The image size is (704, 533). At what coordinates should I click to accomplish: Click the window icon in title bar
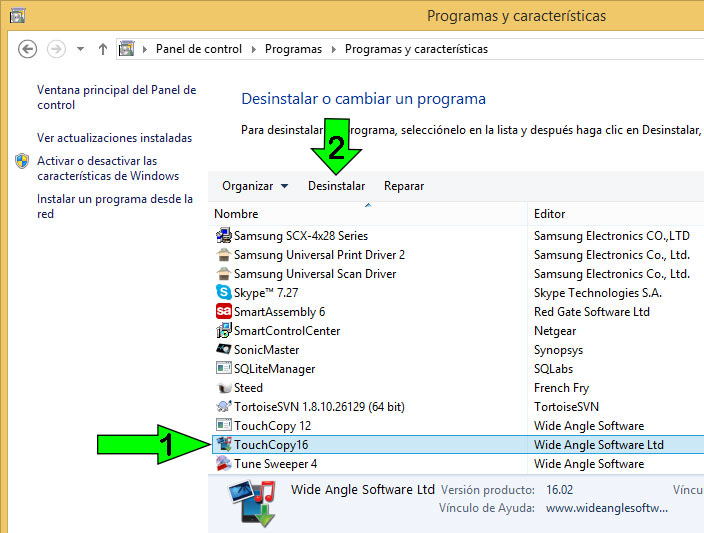(x=18, y=16)
